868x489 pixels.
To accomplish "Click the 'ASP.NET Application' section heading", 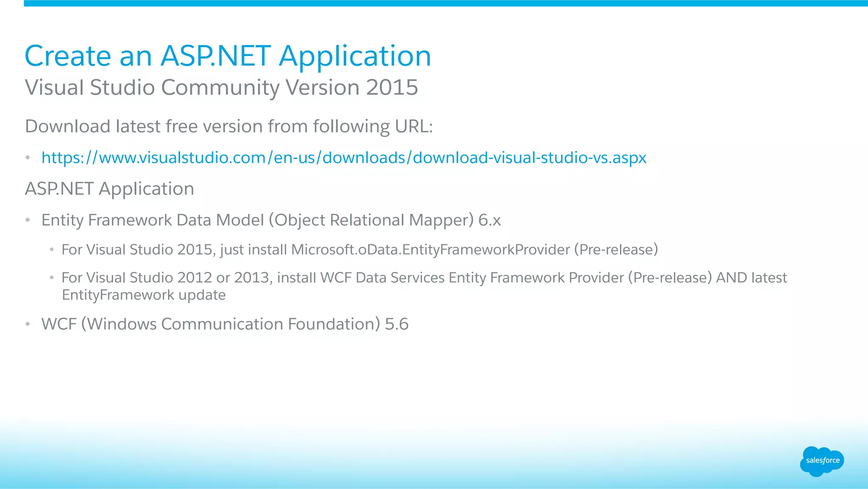I will [x=109, y=189].
